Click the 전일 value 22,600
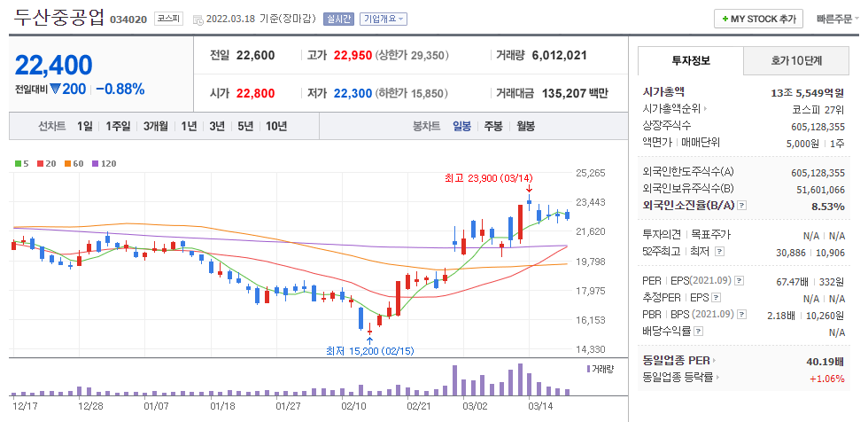The width and height of the screenshot is (868, 422). tap(255, 55)
